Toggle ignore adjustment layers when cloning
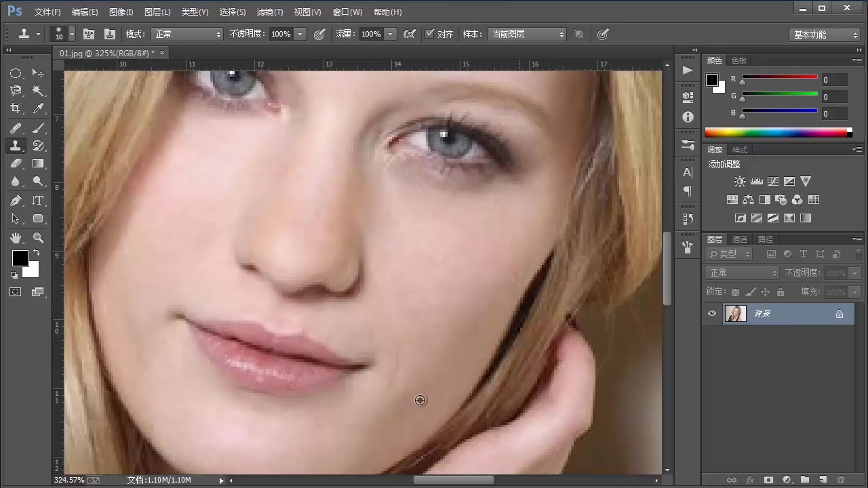Viewport: 868px width, 488px height. point(579,34)
